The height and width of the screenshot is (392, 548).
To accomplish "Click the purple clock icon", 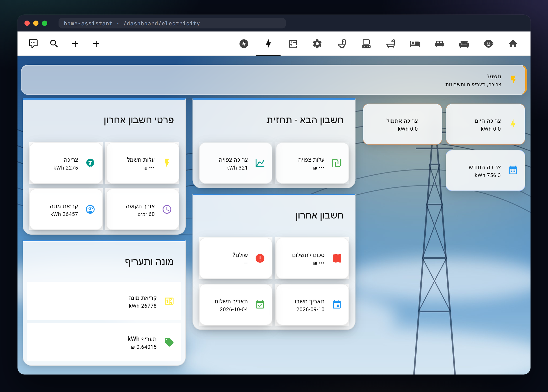I will pyautogui.click(x=167, y=210).
